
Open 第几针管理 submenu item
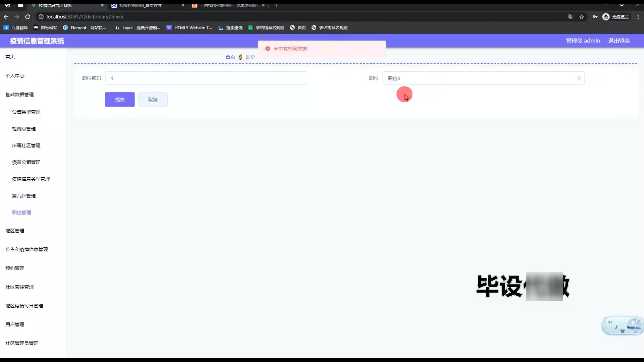tap(33, 196)
